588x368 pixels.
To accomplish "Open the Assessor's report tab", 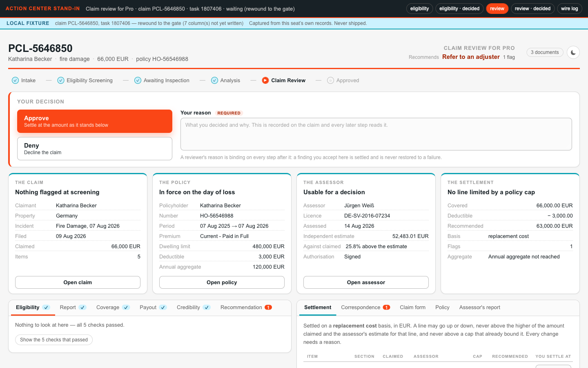I will (x=479, y=307).
